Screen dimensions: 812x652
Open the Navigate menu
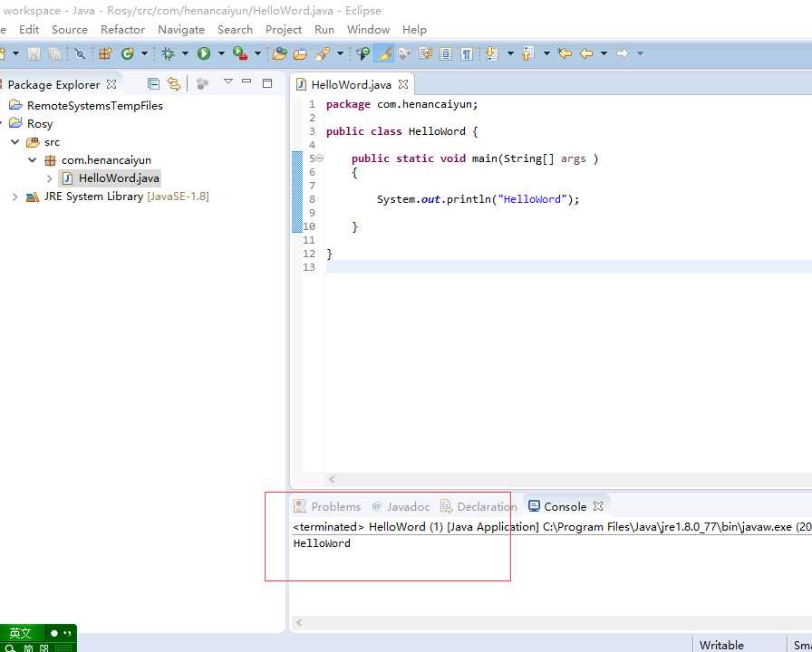(181, 30)
